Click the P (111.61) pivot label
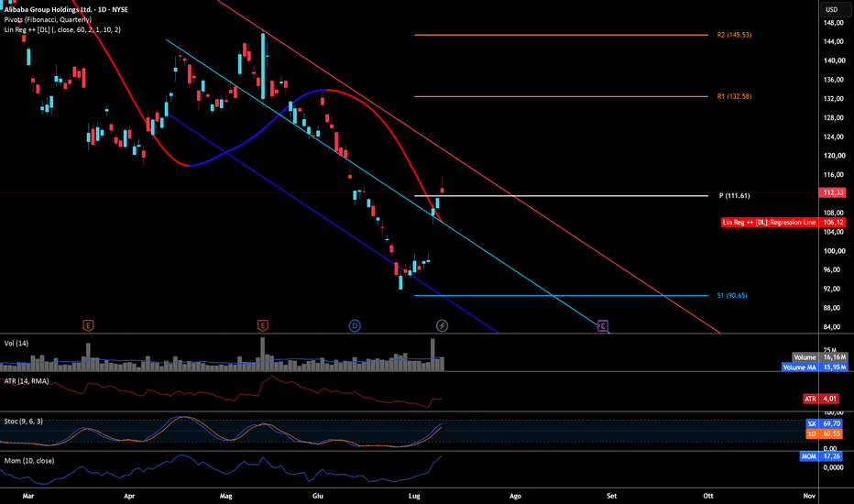 [x=734, y=195]
